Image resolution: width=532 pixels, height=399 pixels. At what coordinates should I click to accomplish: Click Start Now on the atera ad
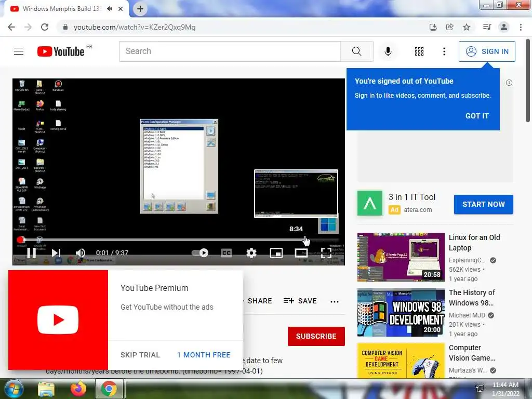pos(484,204)
